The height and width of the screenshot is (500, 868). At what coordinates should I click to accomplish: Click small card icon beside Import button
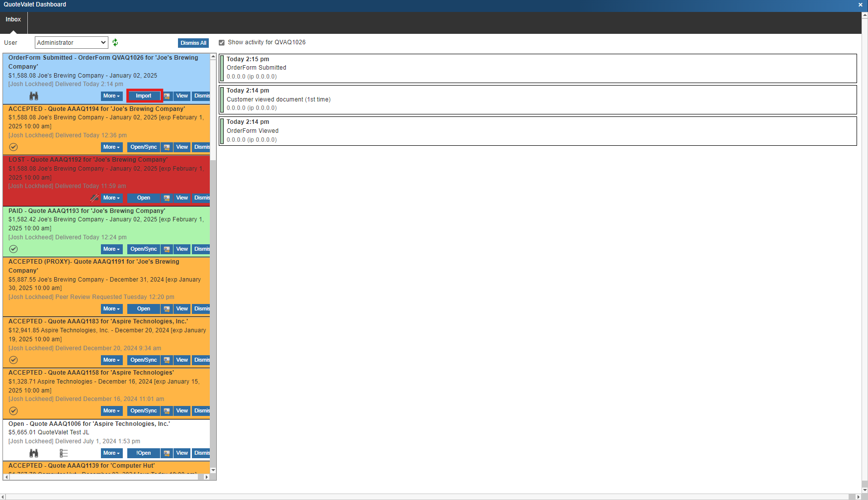pos(167,96)
